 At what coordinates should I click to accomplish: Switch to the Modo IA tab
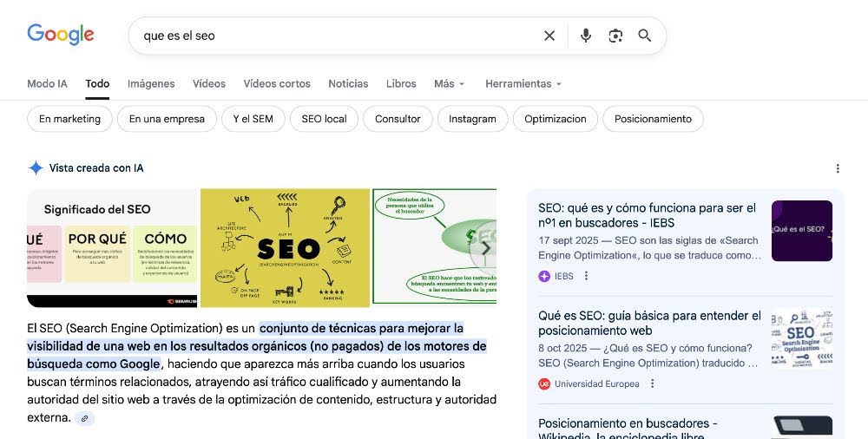click(x=47, y=83)
